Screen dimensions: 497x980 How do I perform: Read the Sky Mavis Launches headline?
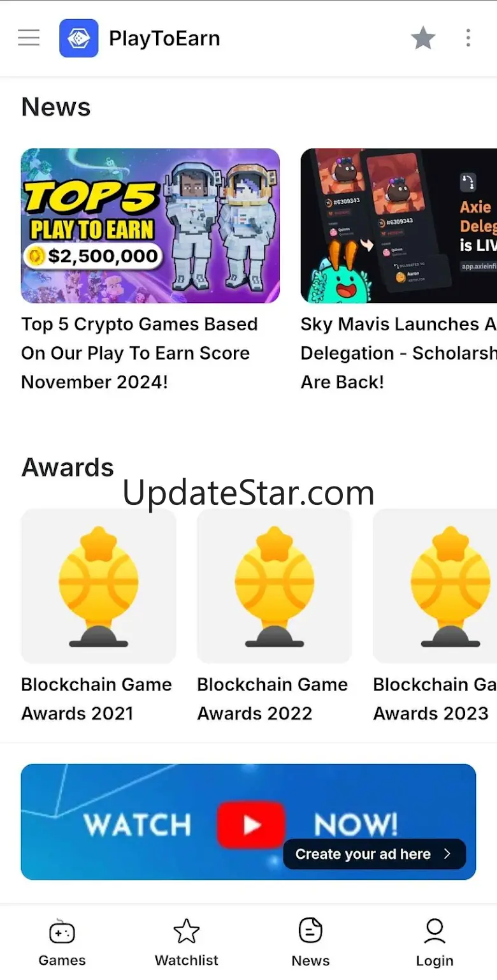point(399,353)
